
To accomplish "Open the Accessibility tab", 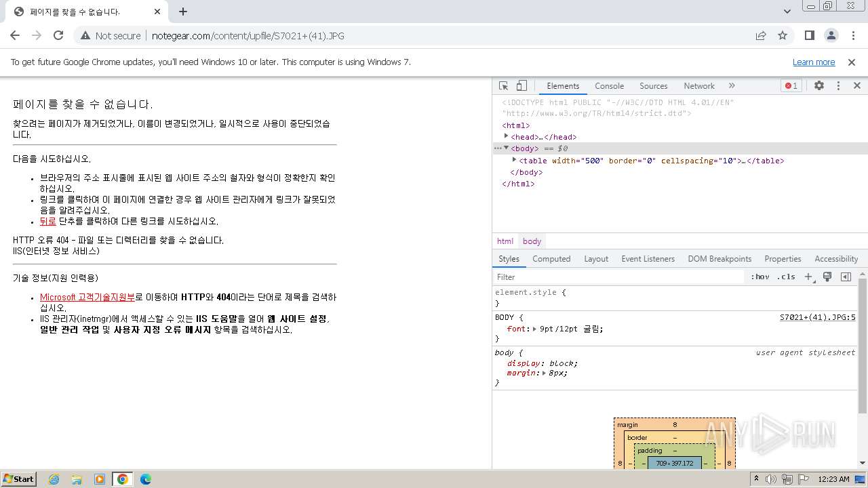I will pos(836,259).
